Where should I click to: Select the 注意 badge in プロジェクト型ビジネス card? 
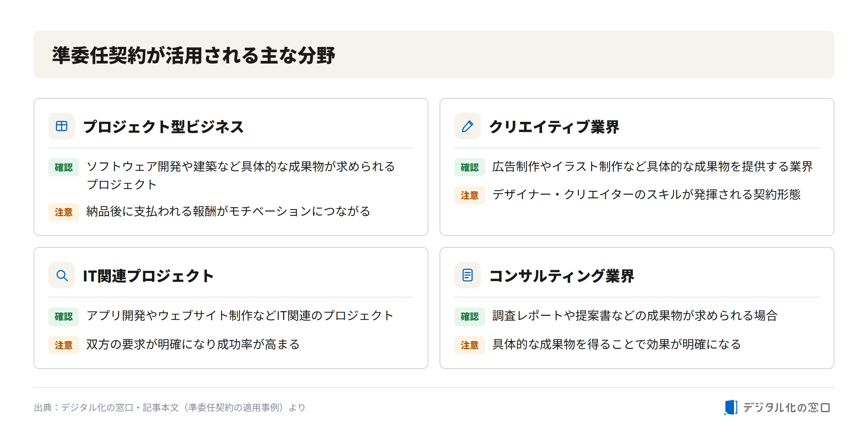(64, 212)
